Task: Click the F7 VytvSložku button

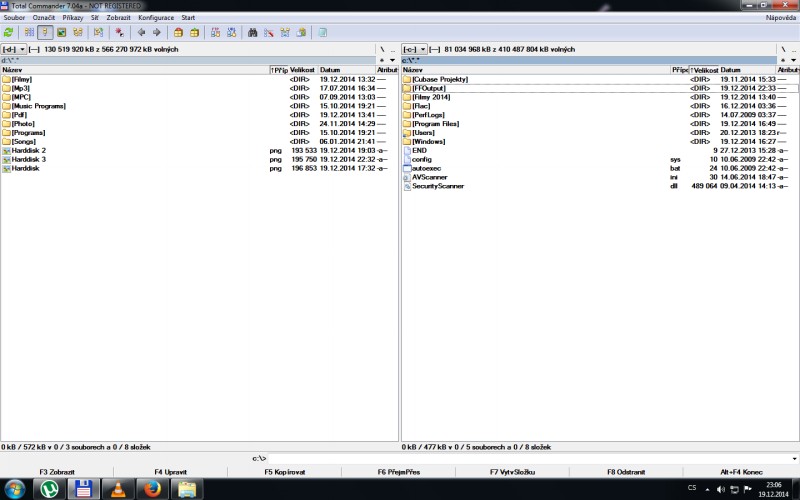Action: (512, 472)
